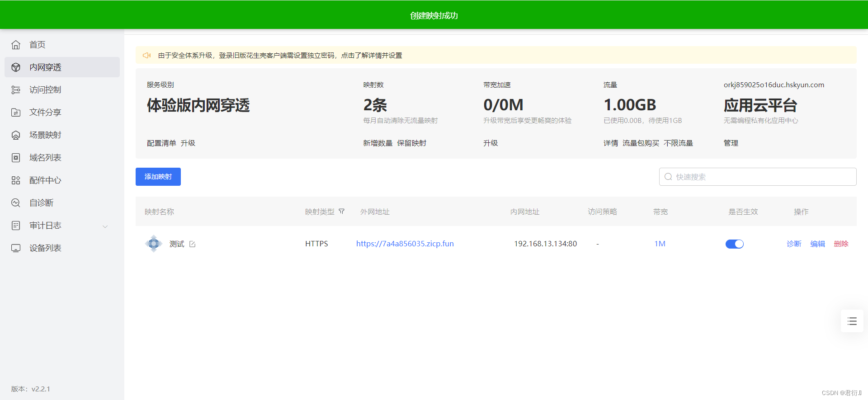
Task: Open 域名列表 menu item
Action: [62, 158]
